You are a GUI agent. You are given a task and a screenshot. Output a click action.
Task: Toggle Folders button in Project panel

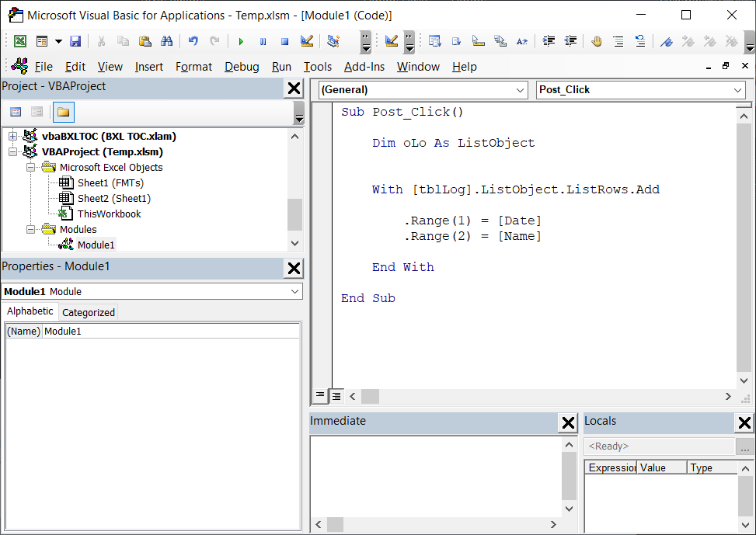tap(63, 113)
